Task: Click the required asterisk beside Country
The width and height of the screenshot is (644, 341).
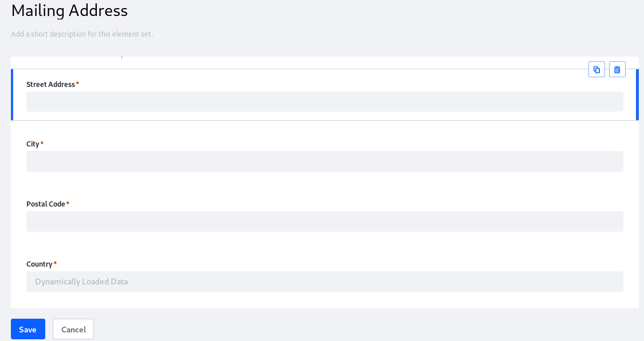Action: [x=55, y=263]
